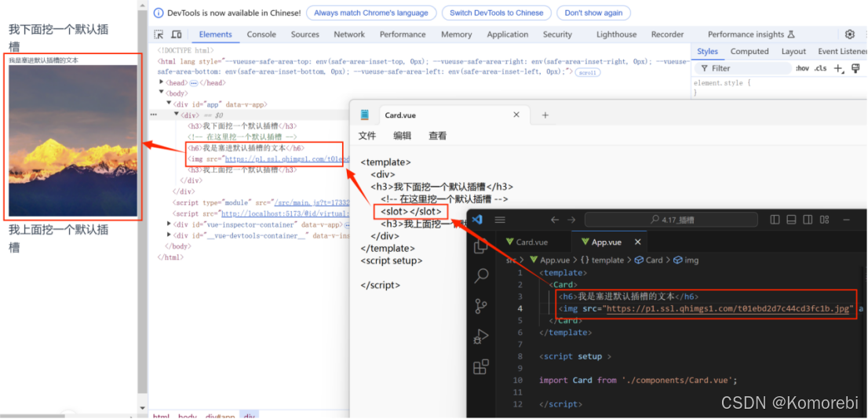
Task: Close the Card.vue Notepad tab
Action: click(x=516, y=115)
